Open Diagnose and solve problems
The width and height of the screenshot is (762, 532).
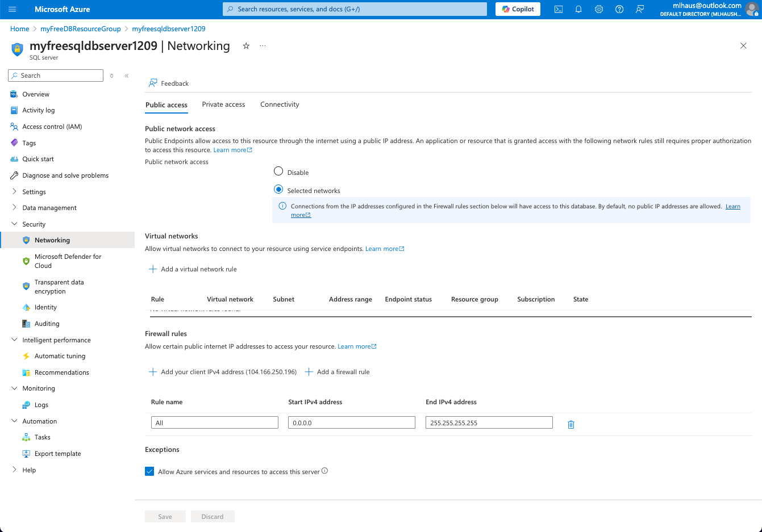point(65,175)
